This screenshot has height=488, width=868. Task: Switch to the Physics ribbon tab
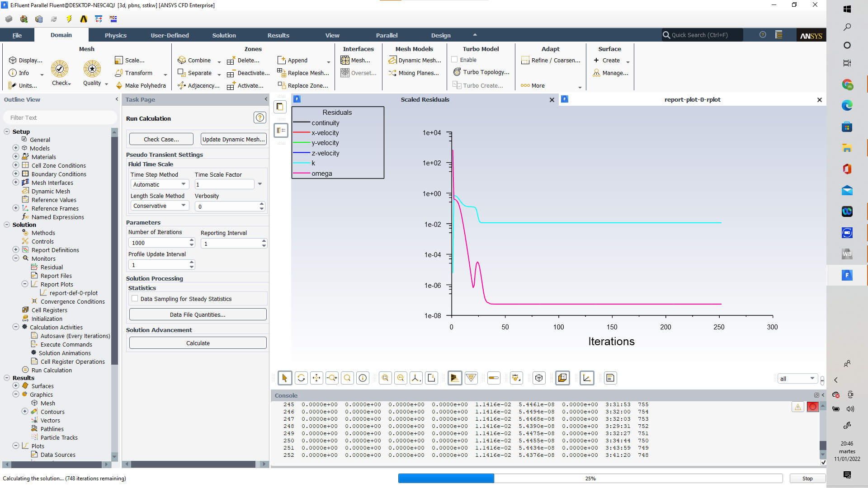pos(115,35)
